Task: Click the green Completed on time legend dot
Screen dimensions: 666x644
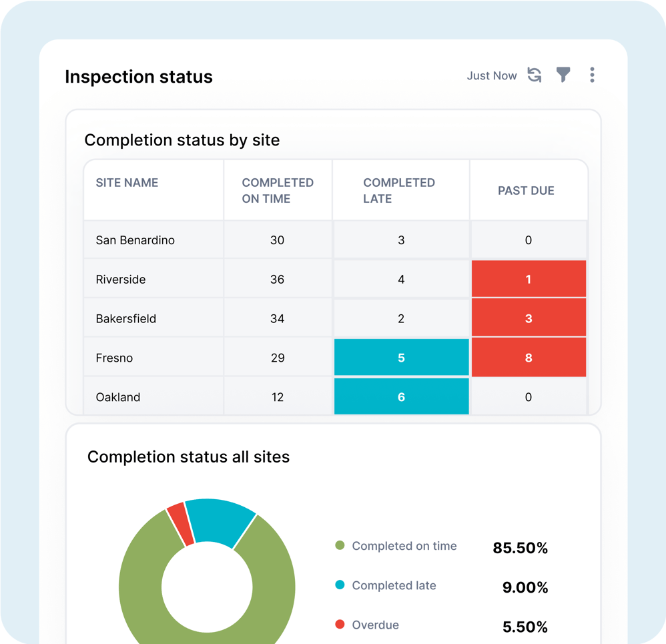Action: tap(340, 546)
